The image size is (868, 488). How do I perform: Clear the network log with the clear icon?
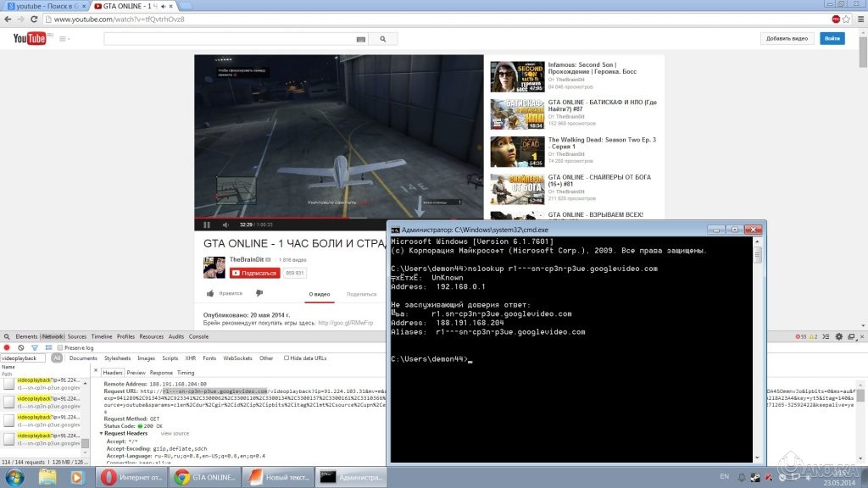[x=20, y=347]
